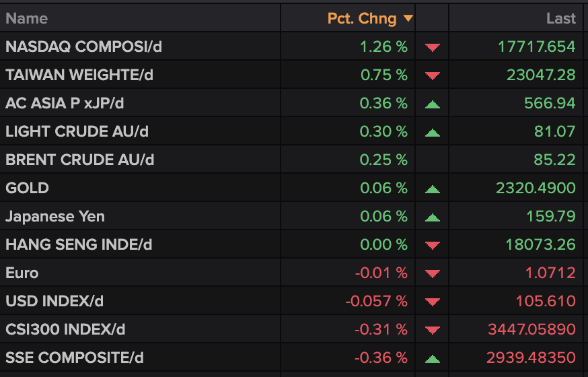Sort by the Name column header
588x377 pixels.
pos(27,19)
